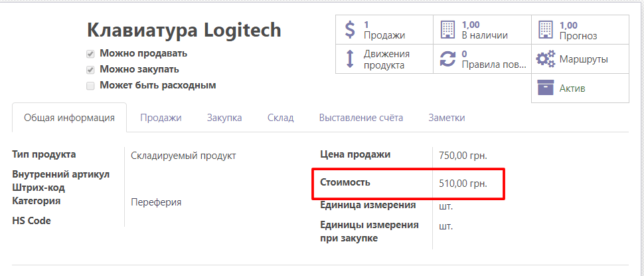The height and width of the screenshot is (276, 644).
Task: Open the Заметки tab
Action: click(x=447, y=118)
